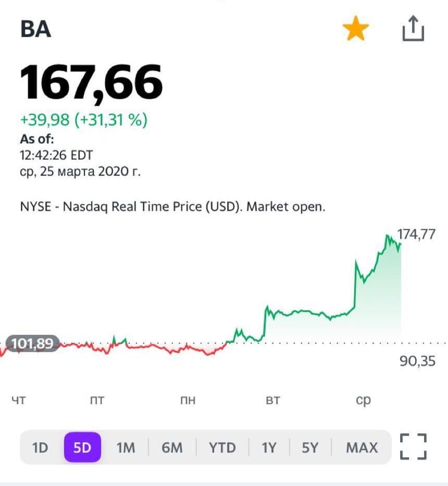
Task: Tap the green chart peak on ср
Action: click(x=387, y=236)
